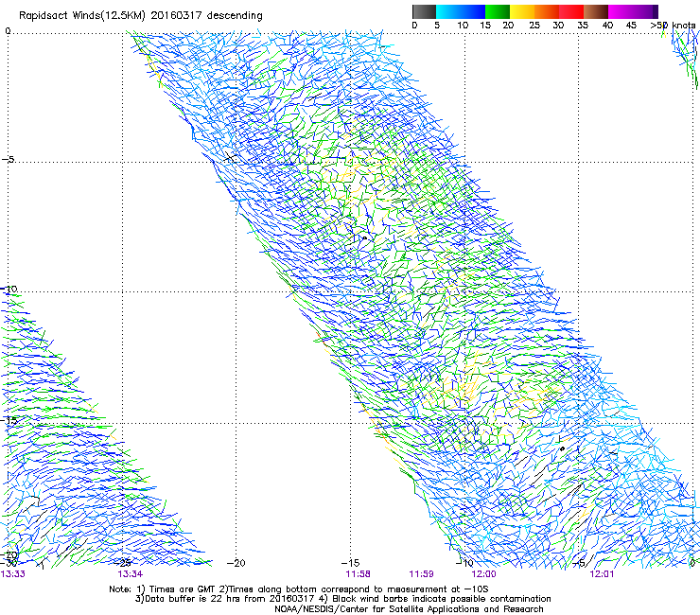Click the '45' label under the color scale
This screenshot has width=700, height=615.
pyautogui.click(x=631, y=26)
